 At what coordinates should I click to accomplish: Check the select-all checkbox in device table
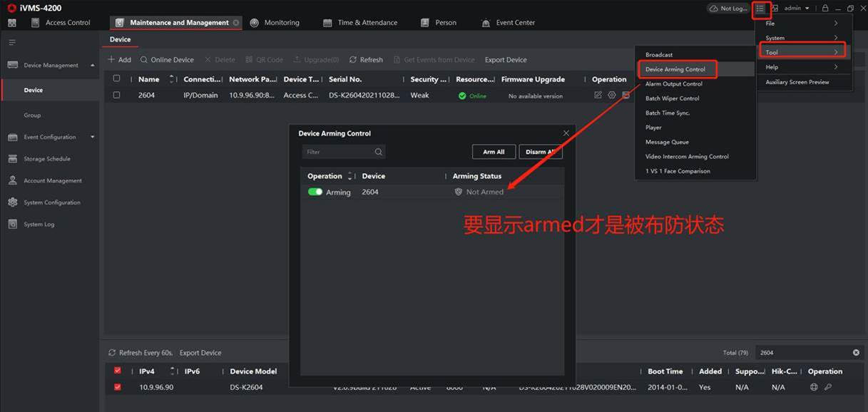pyautogui.click(x=116, y=79)
